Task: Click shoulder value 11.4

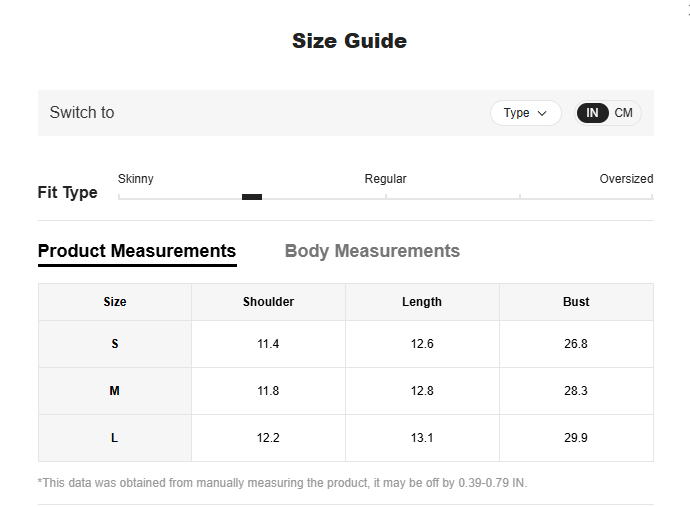Action: click(268, 344)
